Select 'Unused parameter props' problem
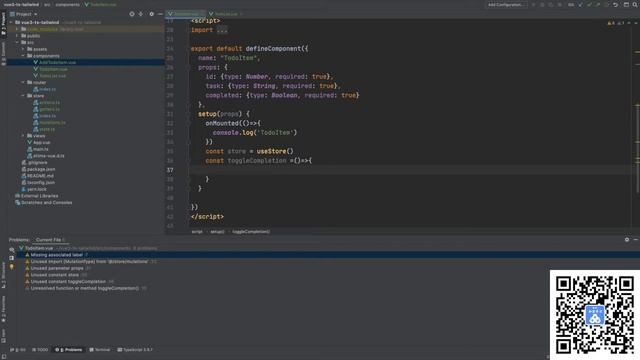Screen dimensions: 640x360 (57, 268)
